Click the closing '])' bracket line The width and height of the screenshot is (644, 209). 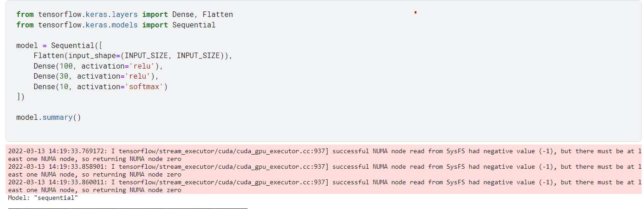(20, 97)
